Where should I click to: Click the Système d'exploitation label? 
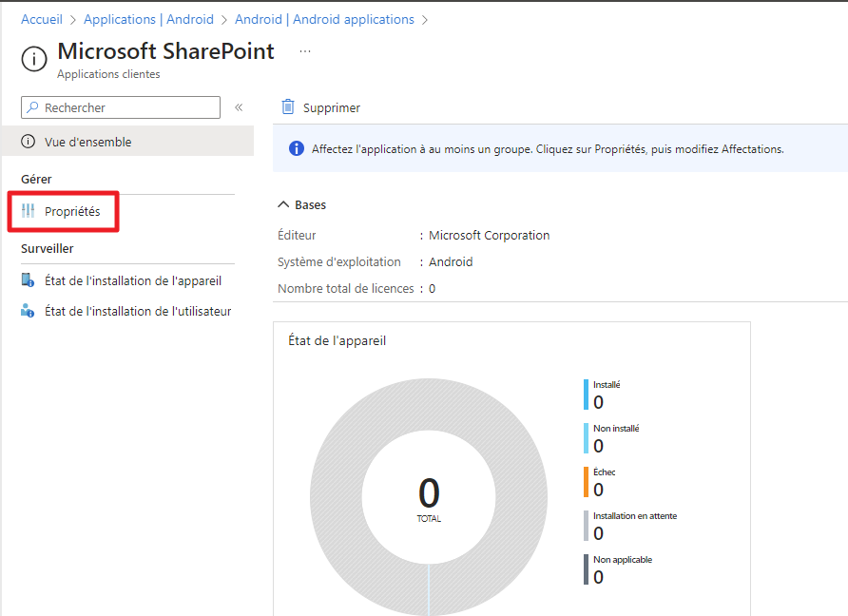click(339, 261)
